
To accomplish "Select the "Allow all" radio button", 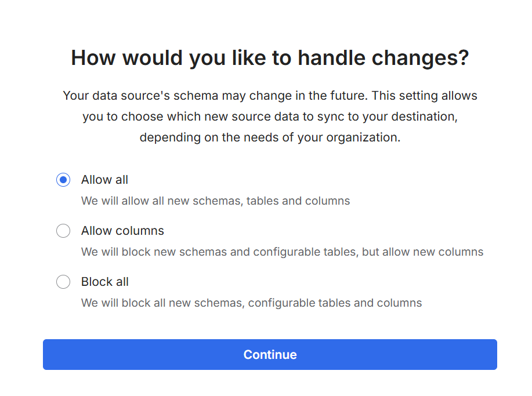I will (63, 180).
